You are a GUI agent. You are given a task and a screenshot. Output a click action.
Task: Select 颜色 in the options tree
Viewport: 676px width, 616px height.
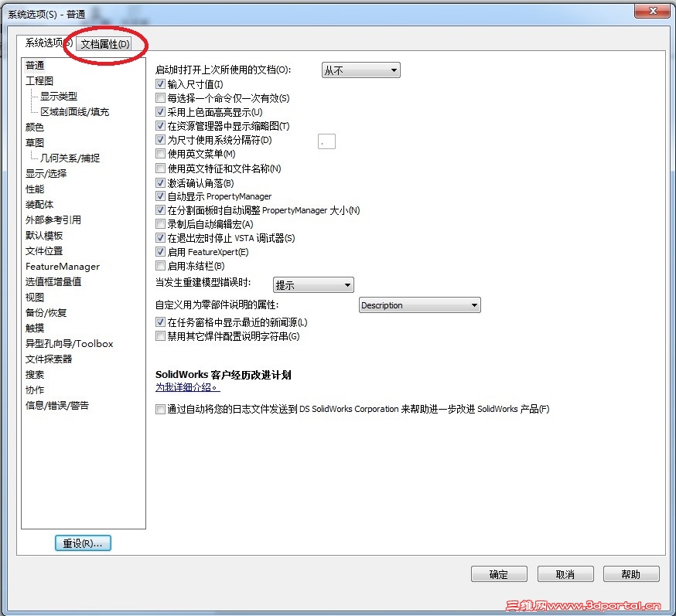pos(36,127)
